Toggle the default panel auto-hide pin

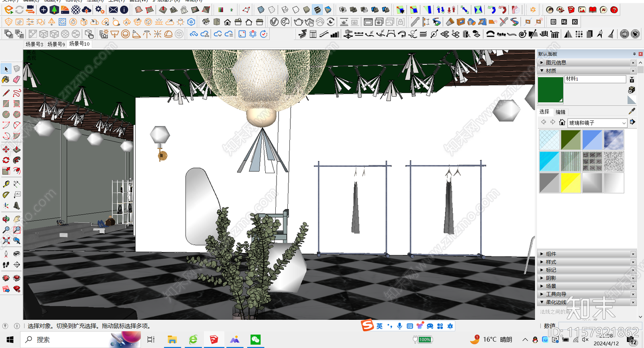(634, 54)
